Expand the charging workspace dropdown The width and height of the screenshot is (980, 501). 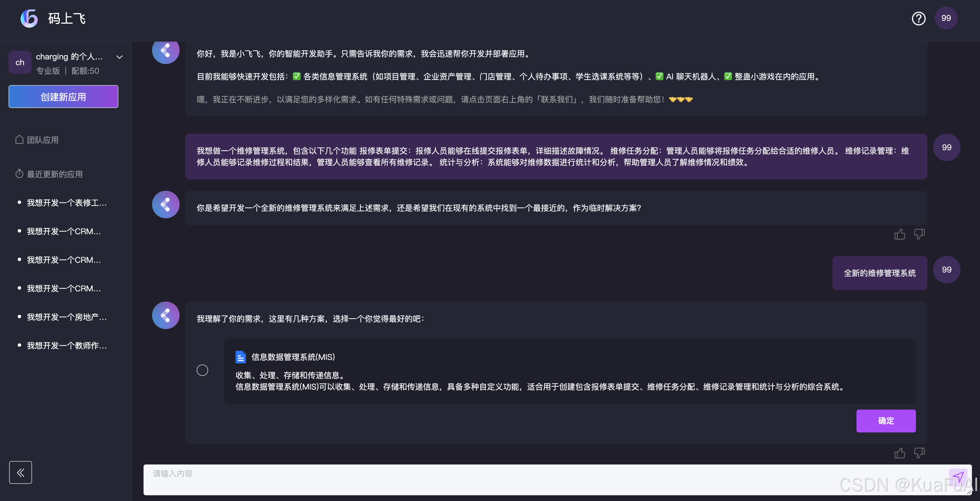tap(119, 57)
